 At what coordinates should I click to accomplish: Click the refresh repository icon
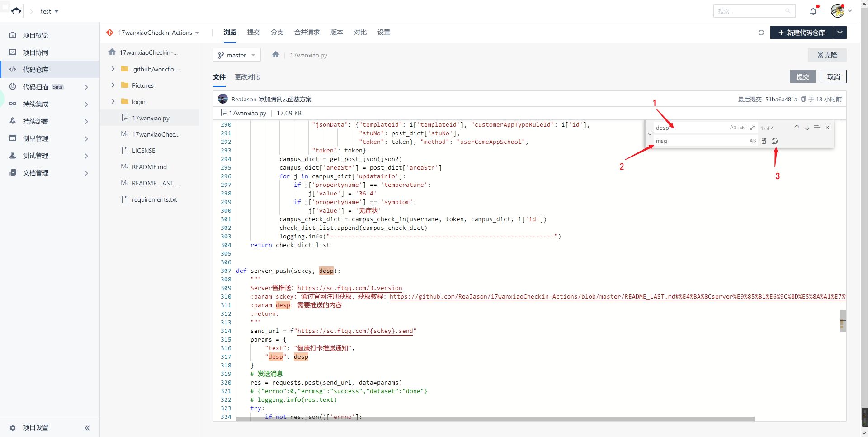point(761,33)
